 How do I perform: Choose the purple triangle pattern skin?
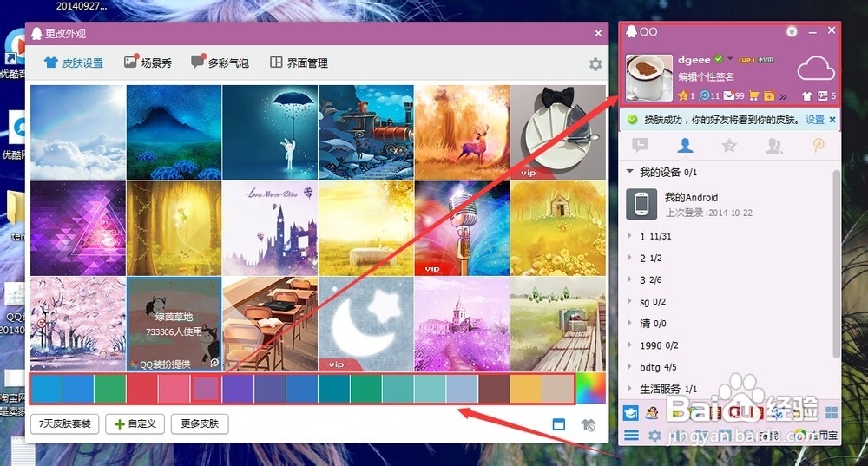pos(78,228)
